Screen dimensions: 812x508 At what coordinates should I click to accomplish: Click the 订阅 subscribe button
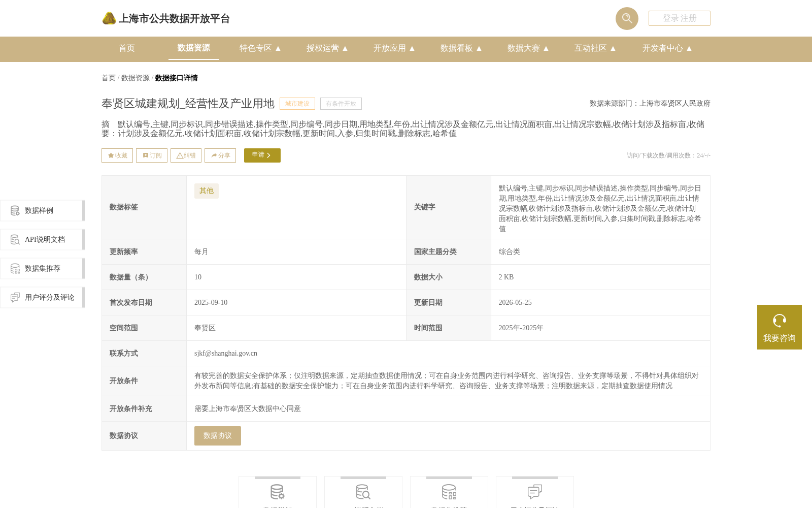pos(152,155)
